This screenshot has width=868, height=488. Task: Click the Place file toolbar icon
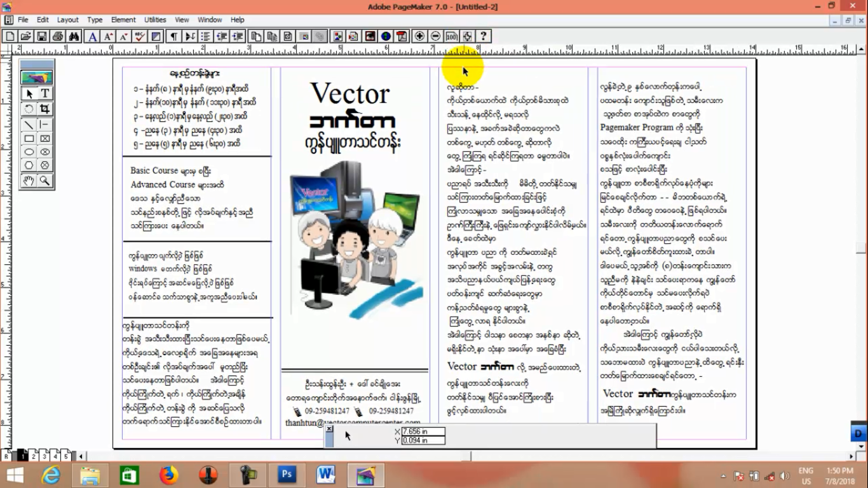pyautogui.click(x=353, y=36)
